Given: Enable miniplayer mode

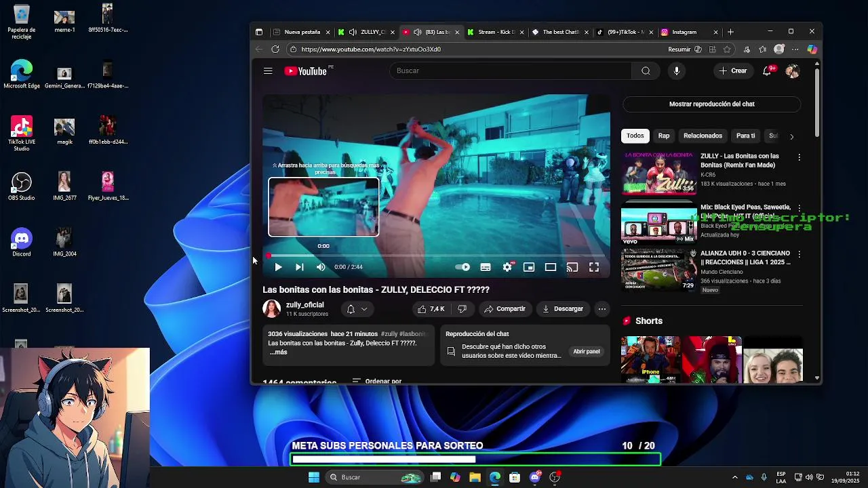Looking at the screenshot, I should [x=529, y=267].
